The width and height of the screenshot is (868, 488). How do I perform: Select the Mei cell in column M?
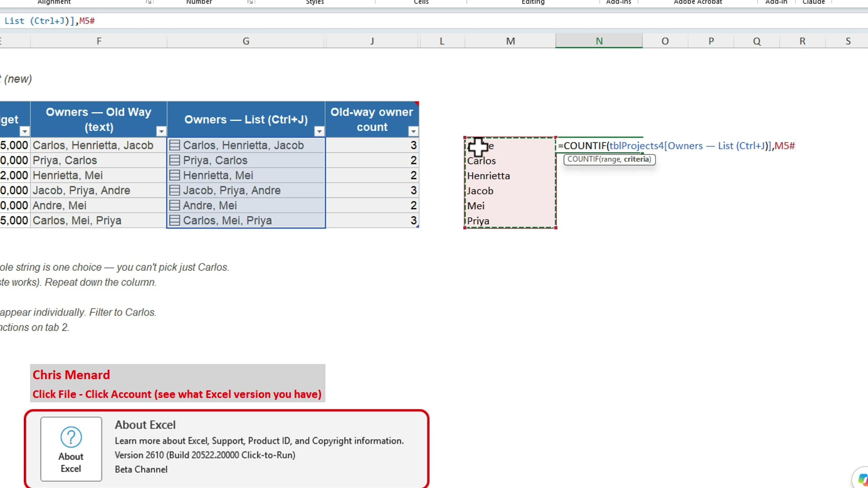510,206
